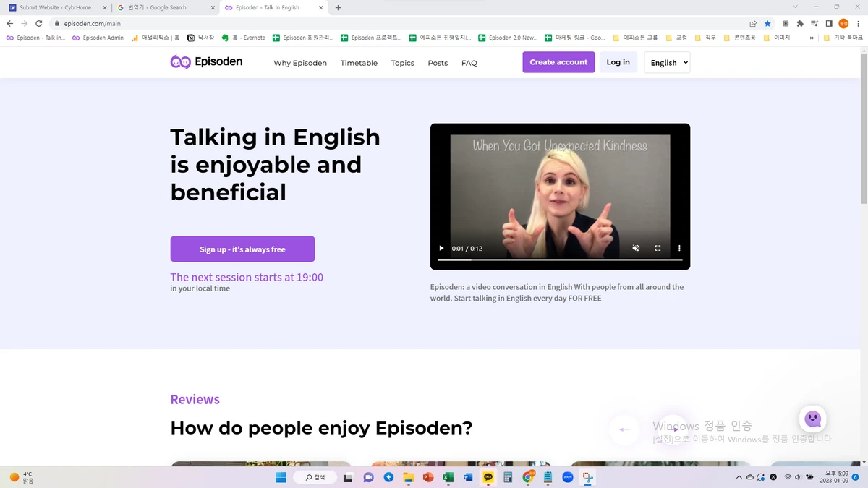The image size is (868, 488).
Task: Open the 콘텐츠용 bookmarks folder
Action: (x=739, y=38)
